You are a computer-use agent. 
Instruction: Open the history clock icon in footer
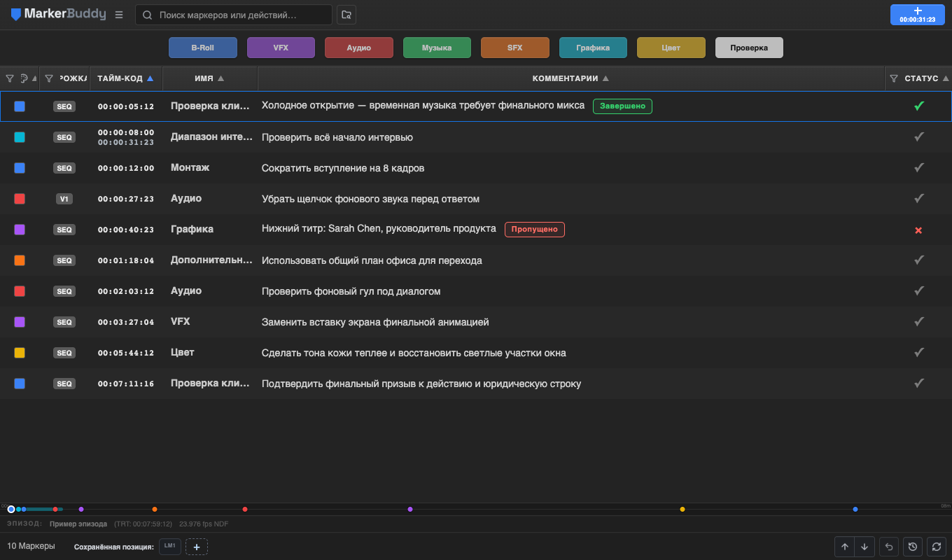click(x=912, y=547)
